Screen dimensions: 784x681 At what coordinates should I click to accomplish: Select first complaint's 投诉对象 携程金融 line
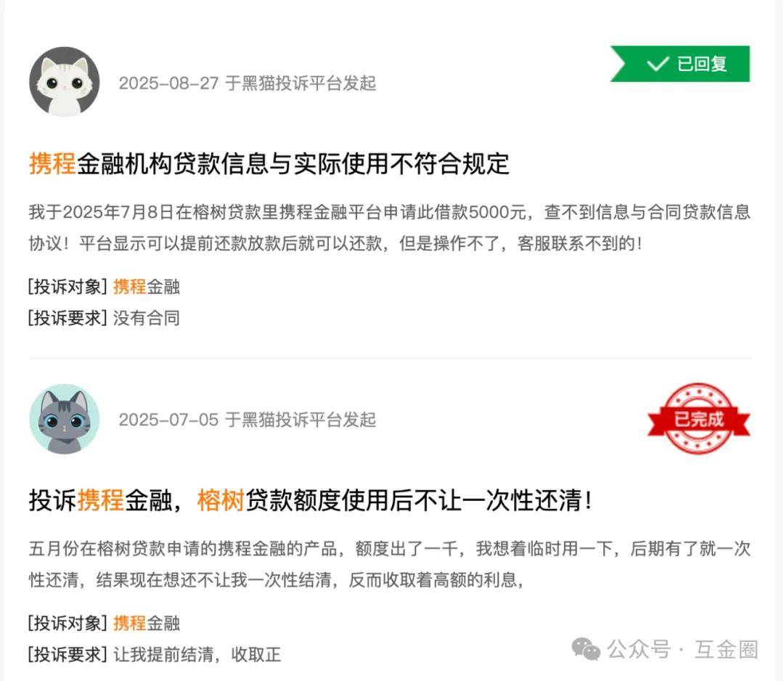click(104, 287)
